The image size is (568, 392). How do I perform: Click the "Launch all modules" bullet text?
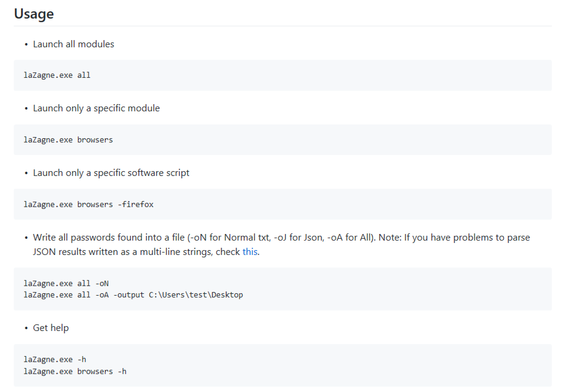point(73,44)
